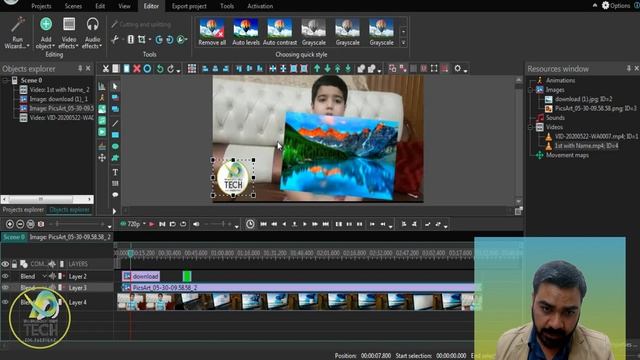Expand the quick styles gallery down arrow
Viewport: 640px width, 360px height.
pyautogui.click(x=403, y=42)
